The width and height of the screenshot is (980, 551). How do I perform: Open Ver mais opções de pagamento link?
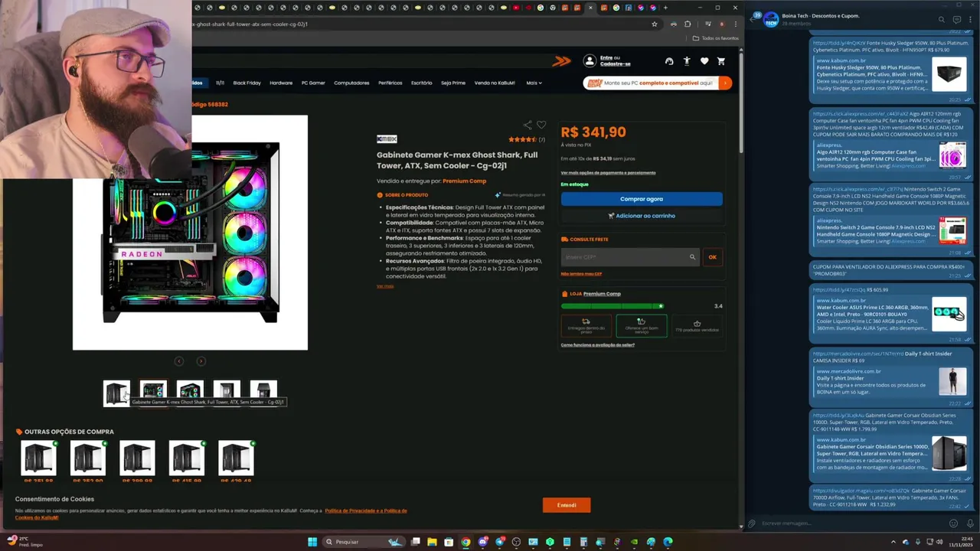pos(608,173)
